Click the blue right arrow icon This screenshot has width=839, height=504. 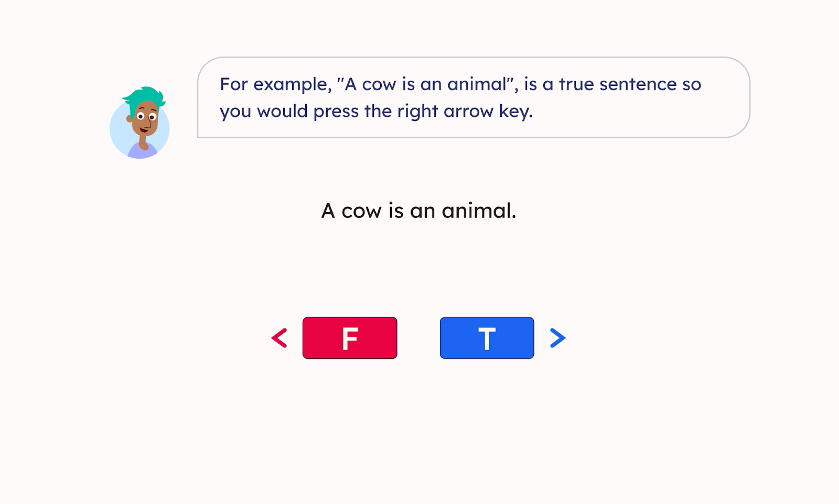pos(557,338)
